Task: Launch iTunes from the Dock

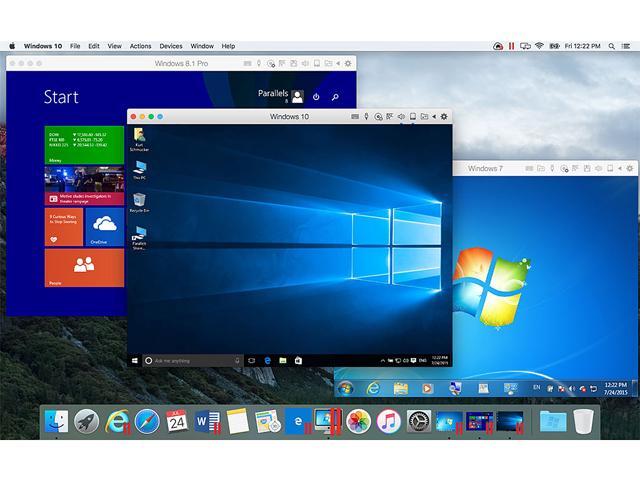Action: pos(388,421)
